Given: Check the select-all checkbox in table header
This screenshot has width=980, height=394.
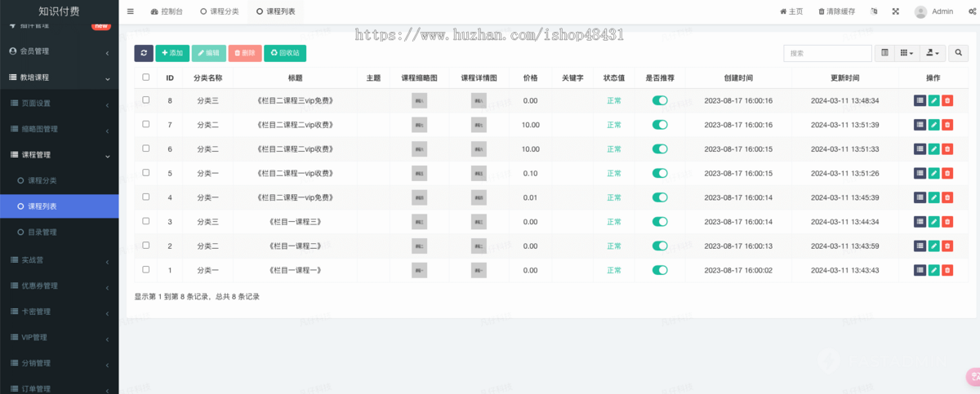Looking at the screenshot, I should (146, 77).
